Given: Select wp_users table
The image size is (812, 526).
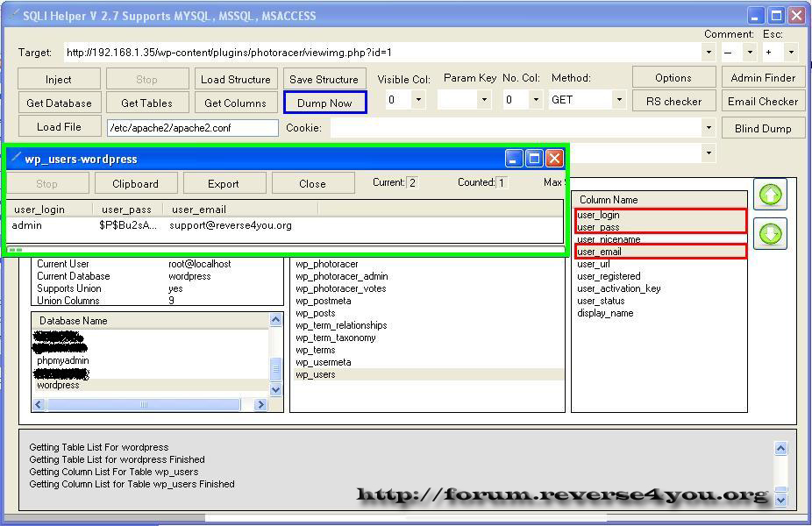Looking at the screenshot, I should [428, 374].
